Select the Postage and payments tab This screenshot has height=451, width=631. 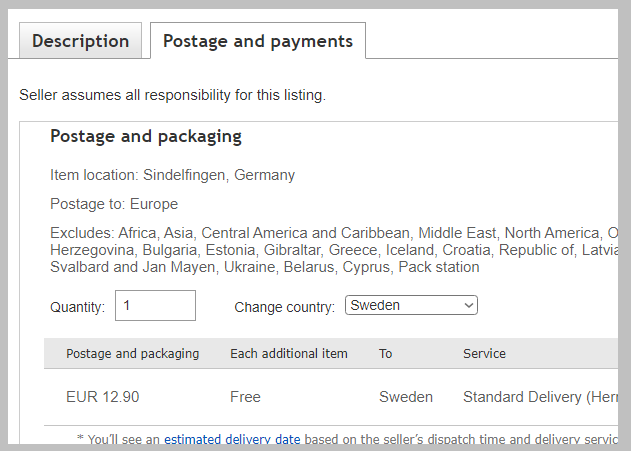click(257, 42)
